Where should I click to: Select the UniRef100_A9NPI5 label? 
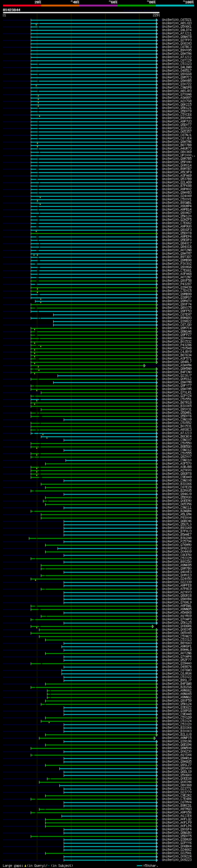[x=176, y=737]
